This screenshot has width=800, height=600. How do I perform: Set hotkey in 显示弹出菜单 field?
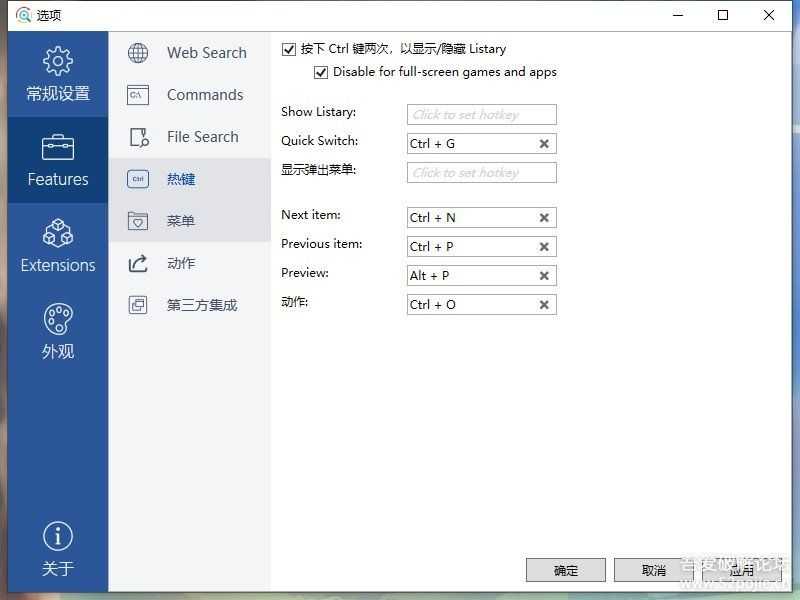click(x=481, y=173)
